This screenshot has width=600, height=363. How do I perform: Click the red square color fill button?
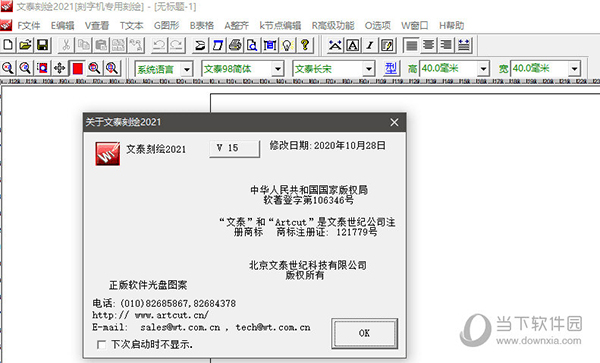point(77,68)
